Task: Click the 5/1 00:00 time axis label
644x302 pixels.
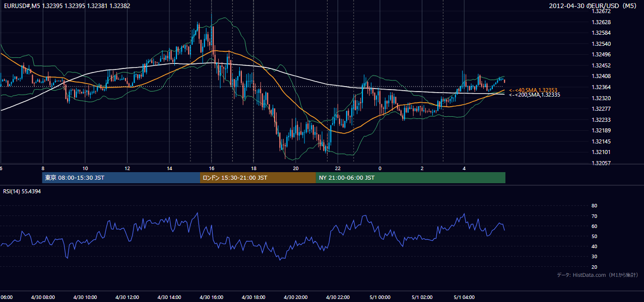Action: pos(380,297)
